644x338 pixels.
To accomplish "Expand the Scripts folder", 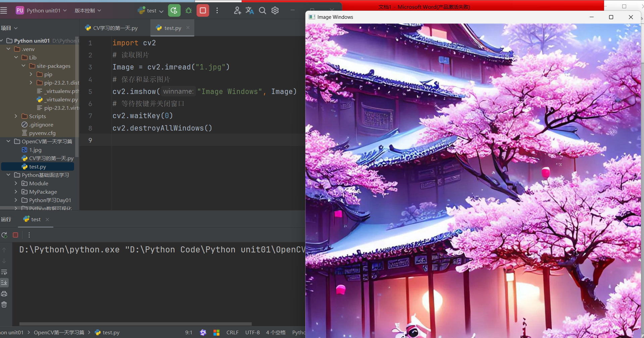I will tap(16, 116).
